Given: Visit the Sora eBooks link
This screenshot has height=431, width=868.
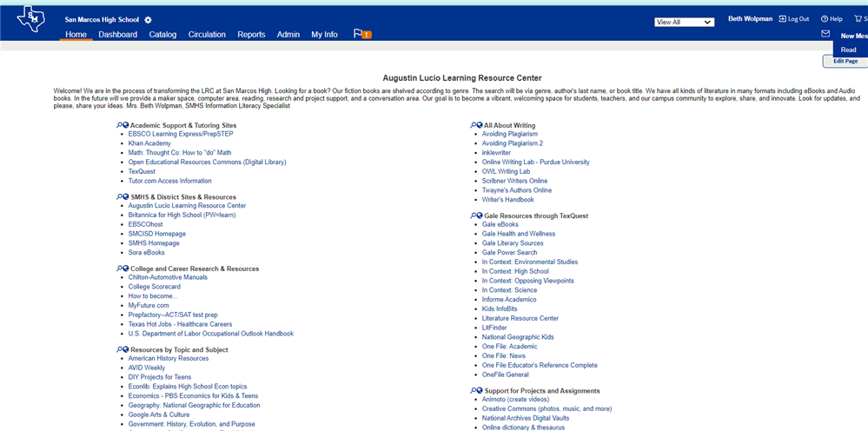Looking at the screenshot, I should 146,253.
